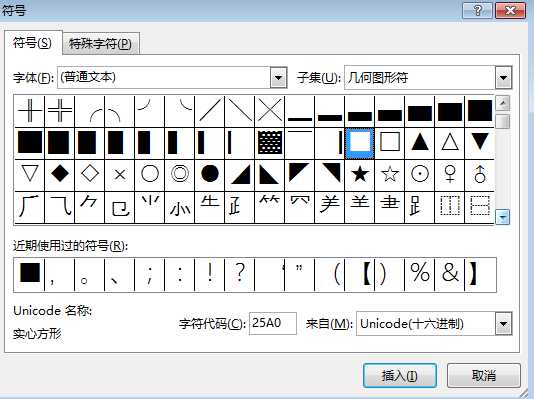Viewport: 534px width, 399px height.
Task: Click the symbol grid scrollbar thumb
Action: 503,121
